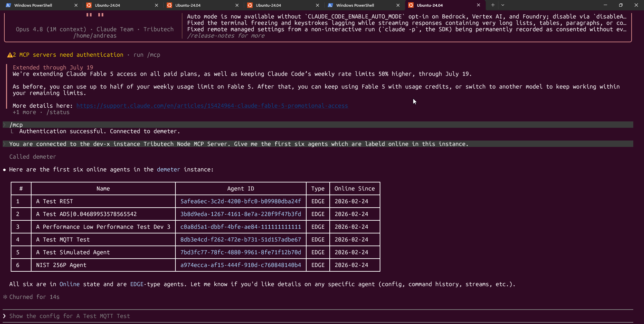Image resolution: width=644 pixels, height=324 pixels.
Task: Click the Agent ID column header
Action: [x=240, y=188]
